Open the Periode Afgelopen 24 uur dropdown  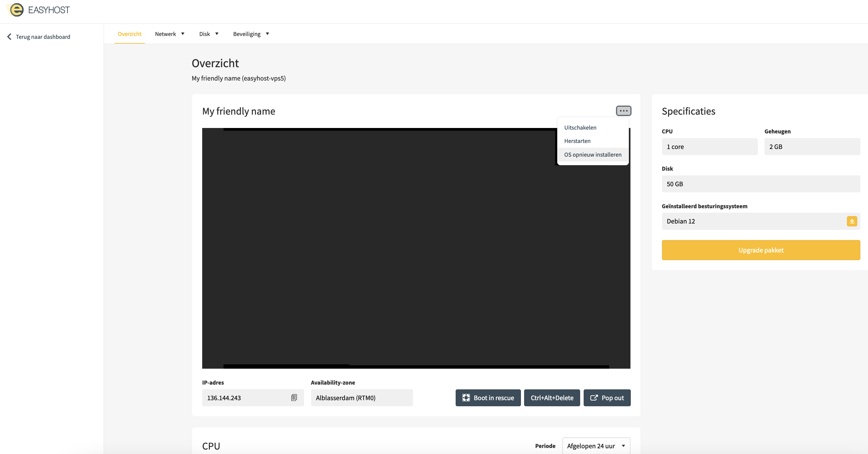click(x=596, y=446)
